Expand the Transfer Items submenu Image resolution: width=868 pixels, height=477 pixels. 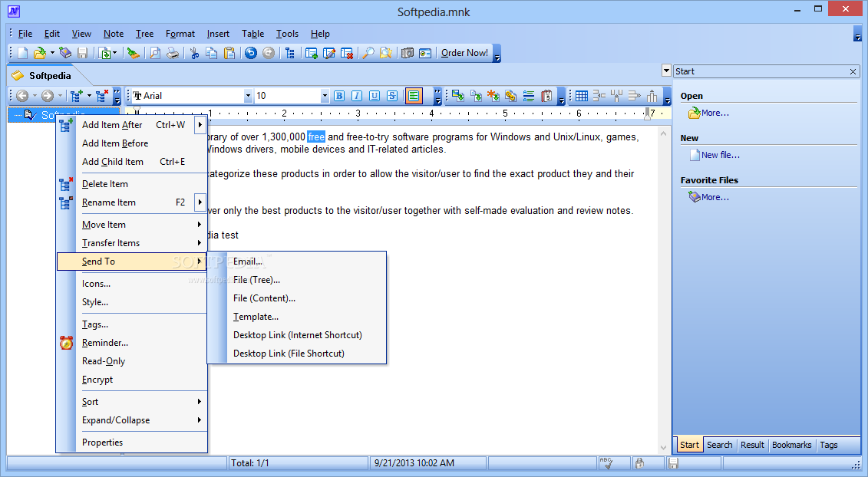point(133,243)
